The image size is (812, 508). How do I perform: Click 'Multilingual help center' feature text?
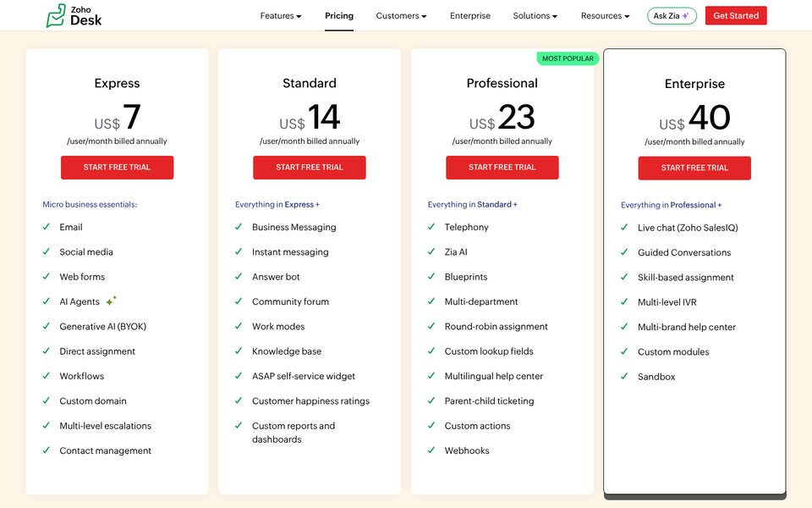tap(493, 376)
